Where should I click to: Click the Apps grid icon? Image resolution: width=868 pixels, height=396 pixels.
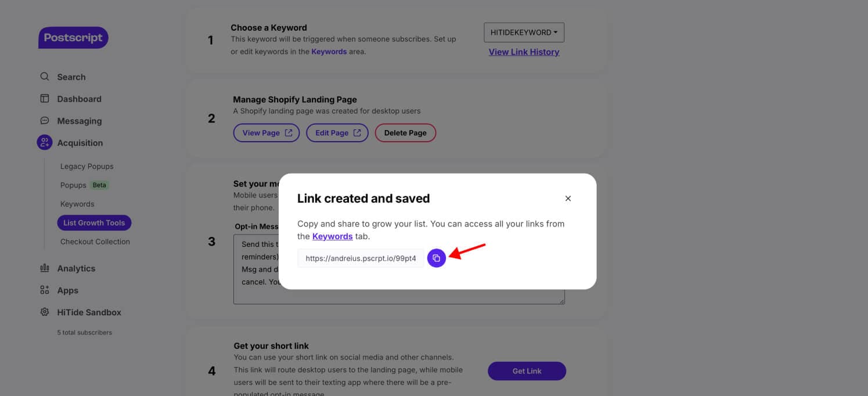[45, 290]
